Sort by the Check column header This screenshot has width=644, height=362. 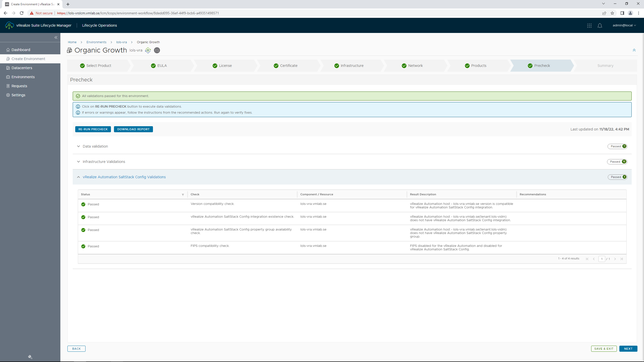(195, 194)
